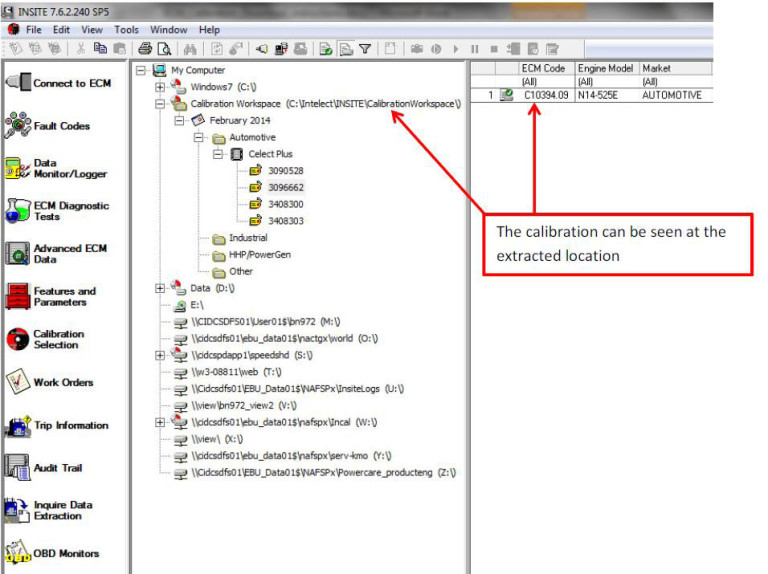768x574 pixels.
Task: Open Work Orders from the sidebar
Action: click(49, 382)
